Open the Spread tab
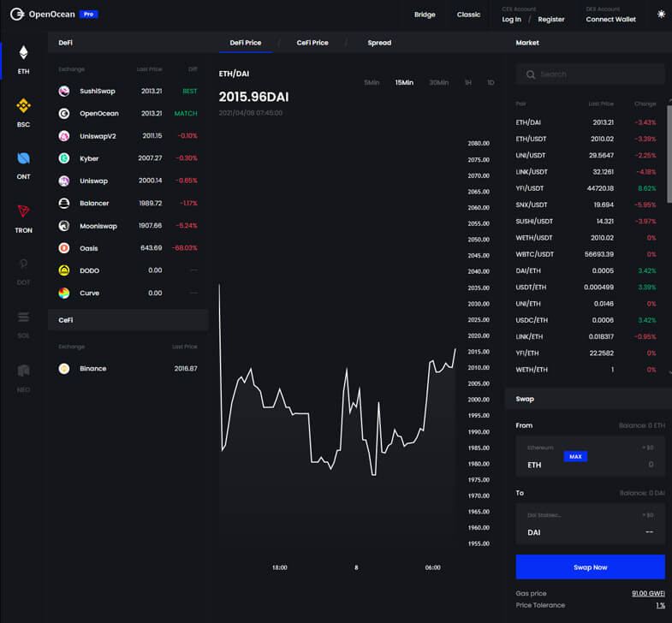 tap(379, 43)
